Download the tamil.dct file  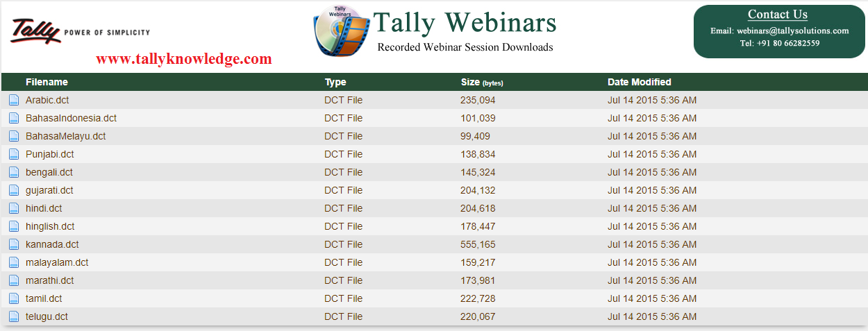coord(44,298)
